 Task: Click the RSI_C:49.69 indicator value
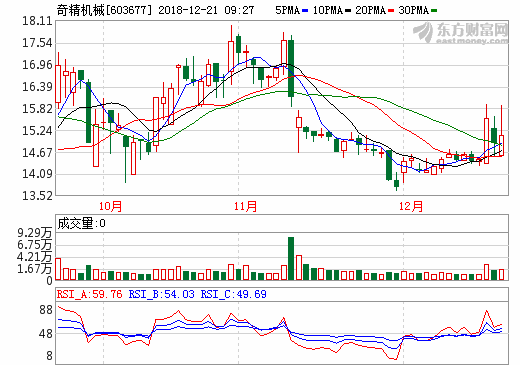tap(233, 294)
